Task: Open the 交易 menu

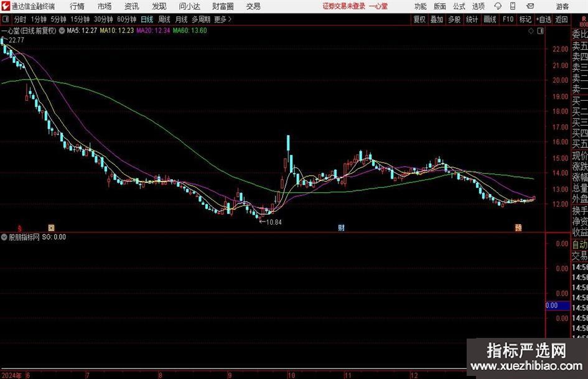Action: [253, 6]
